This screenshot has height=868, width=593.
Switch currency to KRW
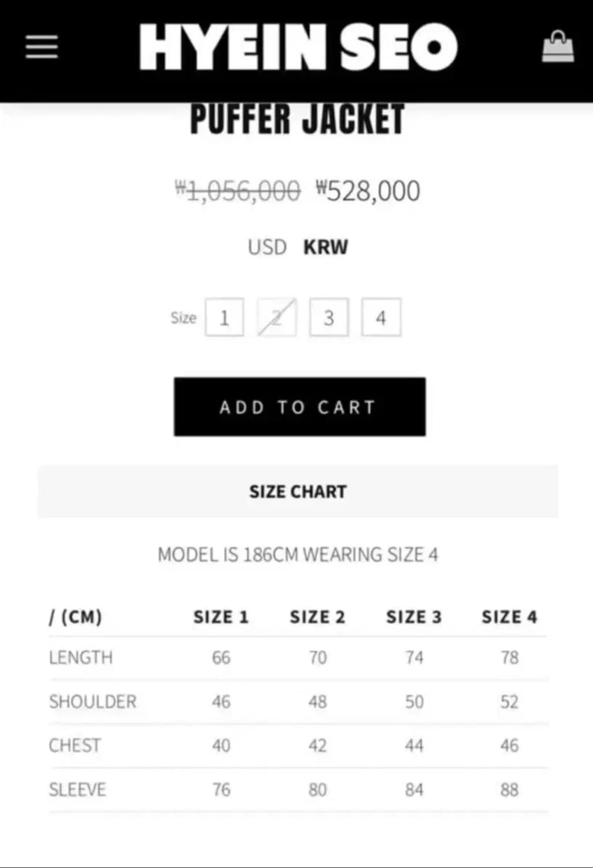325,247
